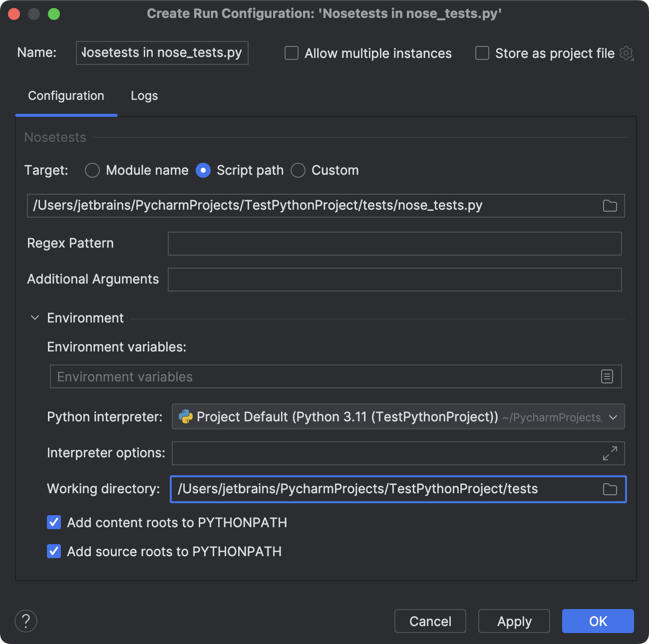Collapse the Environment section
649x644 pixels.
click(35, 318)
